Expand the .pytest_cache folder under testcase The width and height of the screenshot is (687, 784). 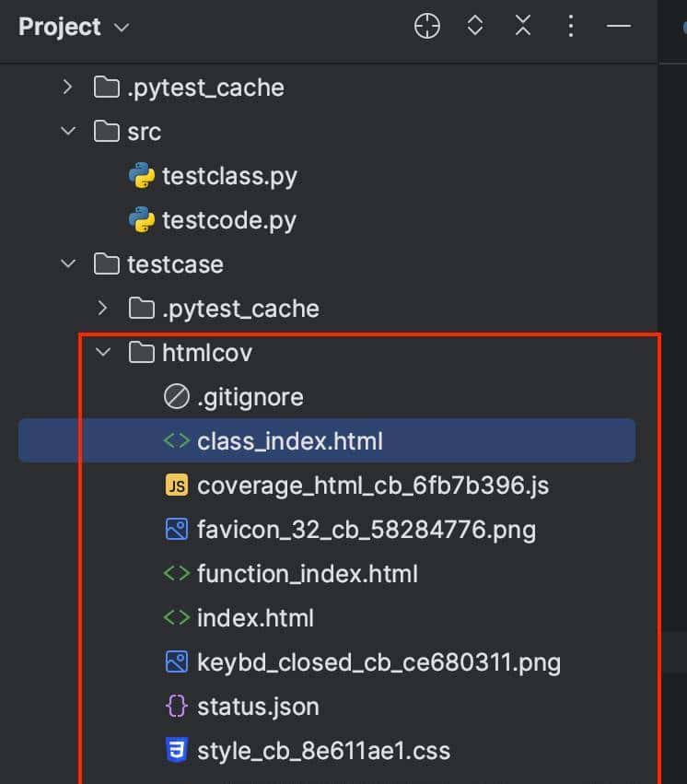tap(102, 308)
